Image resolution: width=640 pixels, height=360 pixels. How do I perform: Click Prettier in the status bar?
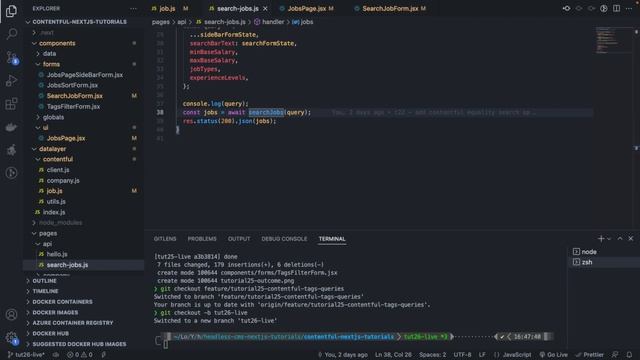point(589,355)
